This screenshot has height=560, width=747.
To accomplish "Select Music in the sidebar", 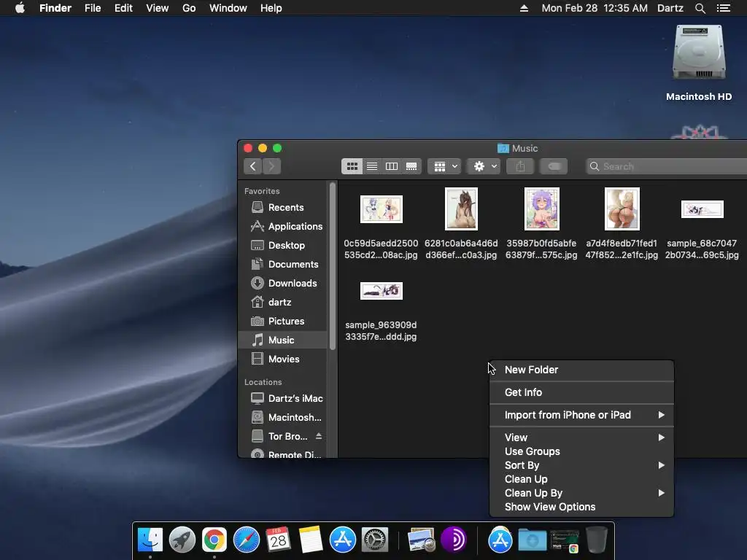I will pos(282,340).
